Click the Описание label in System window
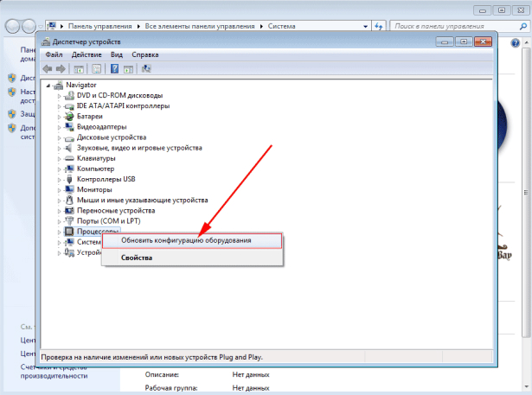Image resolution: width=532 pixels, height=395 pixels. (x=162, y=374)
